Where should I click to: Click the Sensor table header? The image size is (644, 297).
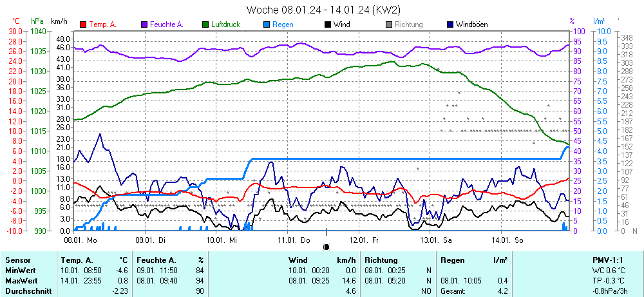(x=17, y=260)
